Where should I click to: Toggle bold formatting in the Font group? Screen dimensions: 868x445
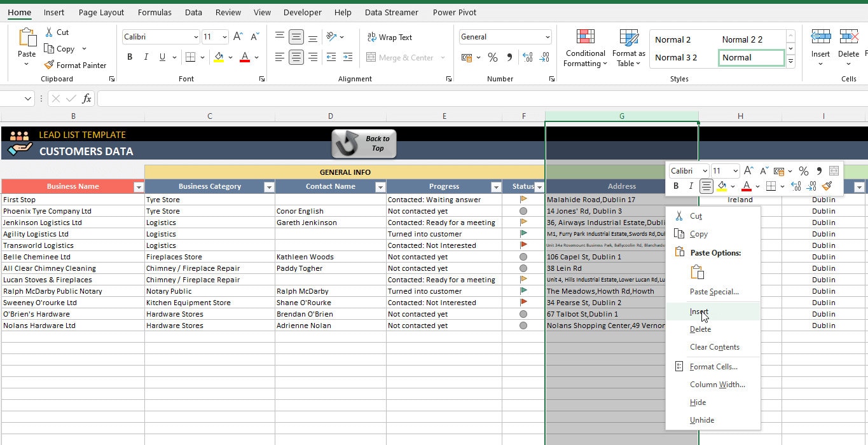click(x=129, y=57)
